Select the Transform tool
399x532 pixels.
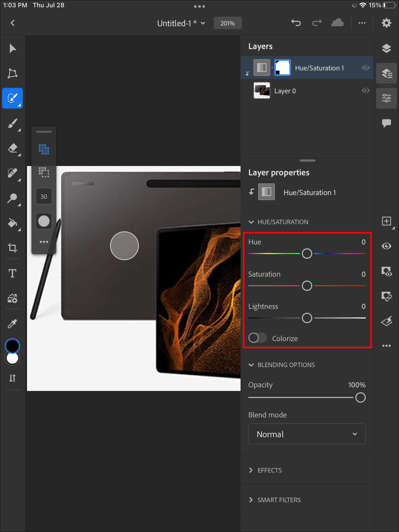coord(12,74)
